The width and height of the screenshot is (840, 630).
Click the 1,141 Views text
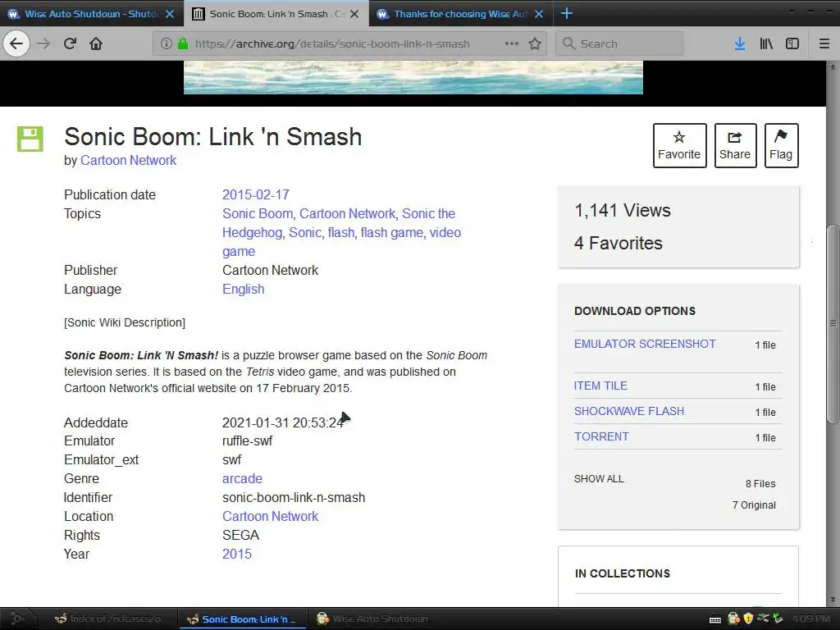pos(623,210)
